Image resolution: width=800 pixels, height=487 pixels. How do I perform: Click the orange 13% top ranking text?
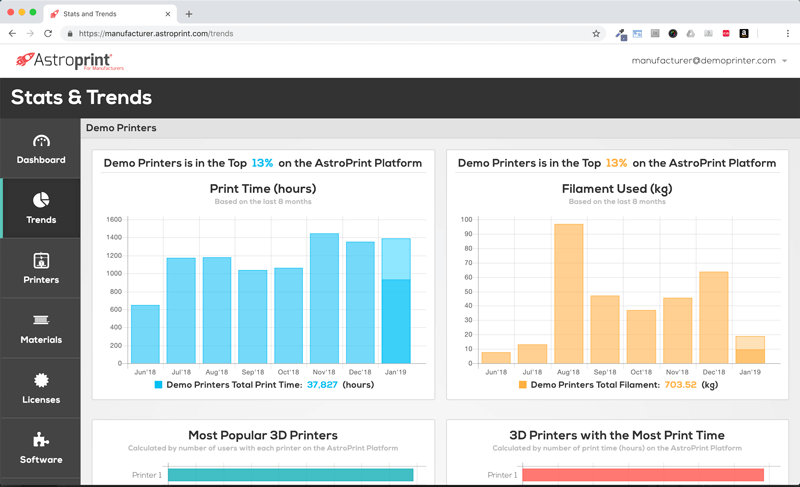click(616, 163)
